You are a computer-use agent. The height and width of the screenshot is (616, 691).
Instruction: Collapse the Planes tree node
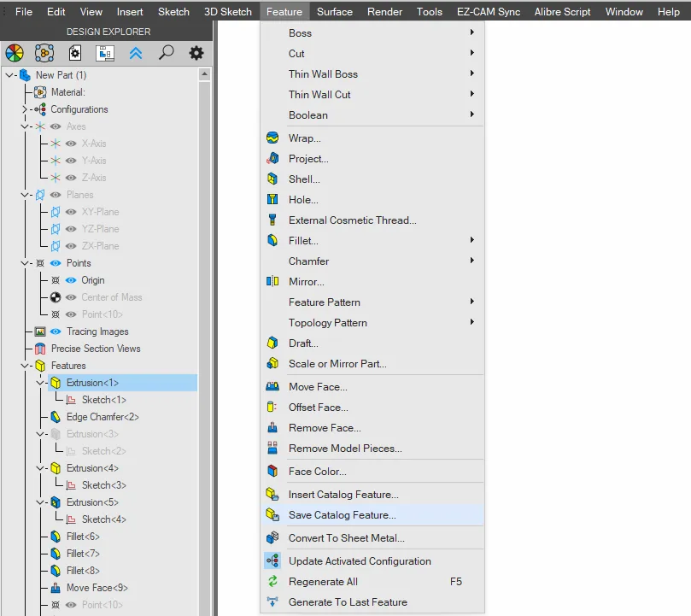(x=25, y=195)
